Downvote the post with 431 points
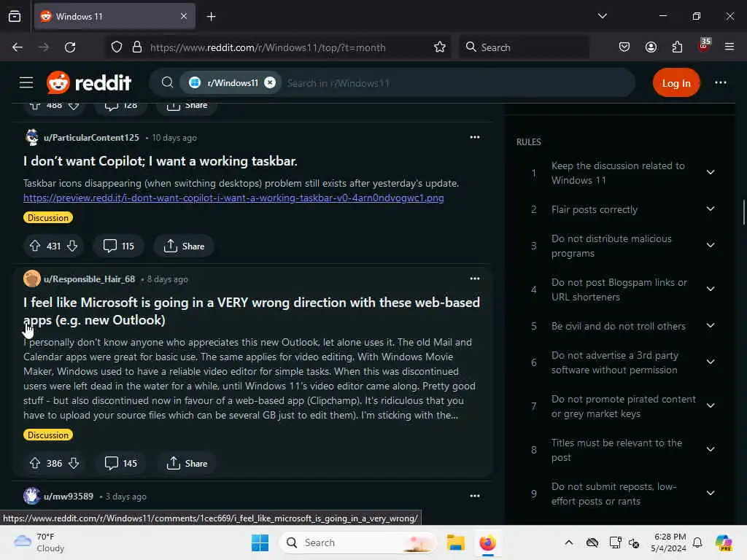Viewport: 747px width, 560px height. coord(72,246)
